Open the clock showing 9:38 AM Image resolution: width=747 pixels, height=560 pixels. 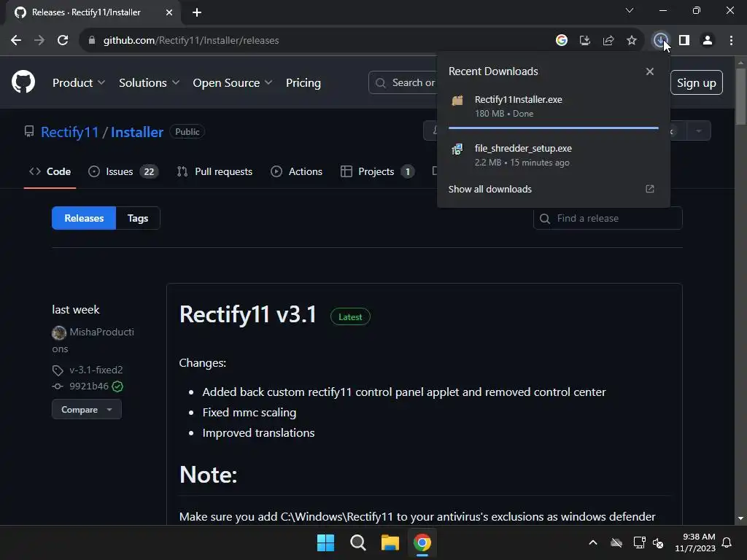[695, 542]
